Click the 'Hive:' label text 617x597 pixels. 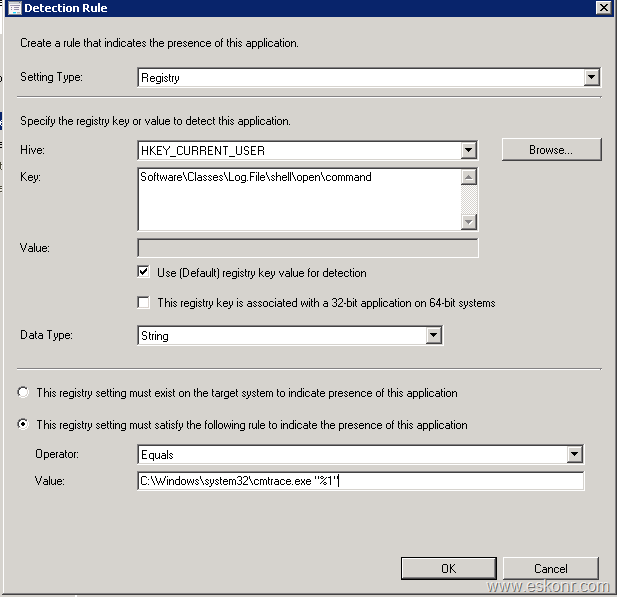pyautogui.click(x=32, y=150)
